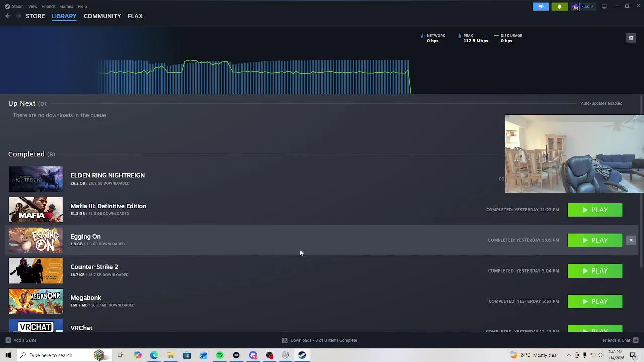This screenshot has width=644, height=362.
Task: Play Megabonk
Action: [x=595, y=301]
